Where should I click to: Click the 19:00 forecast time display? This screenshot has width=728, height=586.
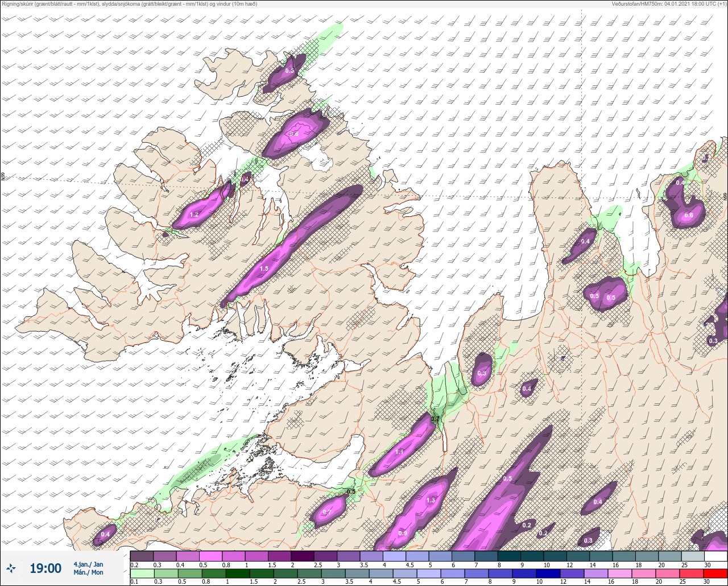click(45, 568)
